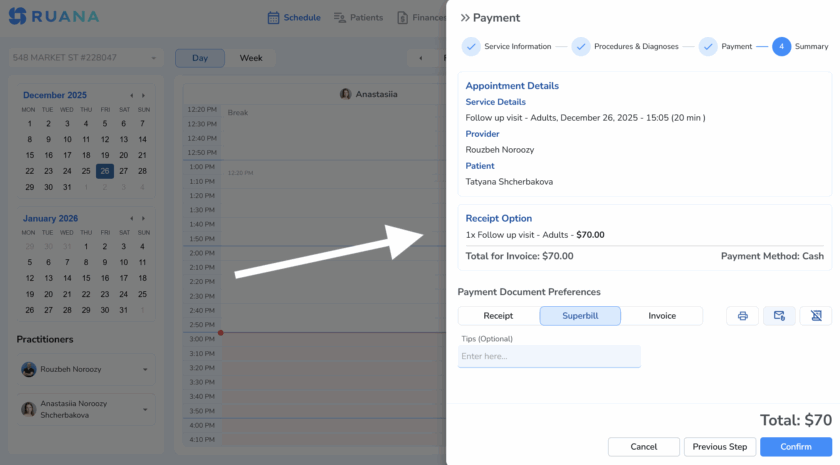
Task: Collapse the Payment panel with double chevron
Action: (x=464, y=18)
